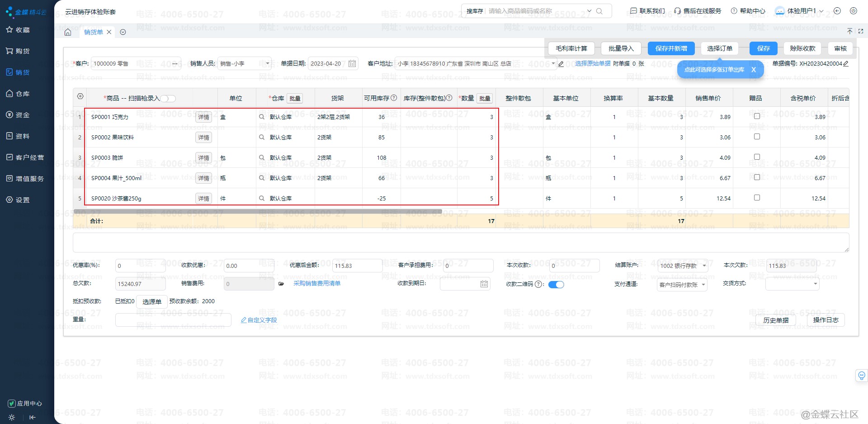The image size is (868, 424).
Task: Click the edit pencil beside document number
Action: coord(846,64)
